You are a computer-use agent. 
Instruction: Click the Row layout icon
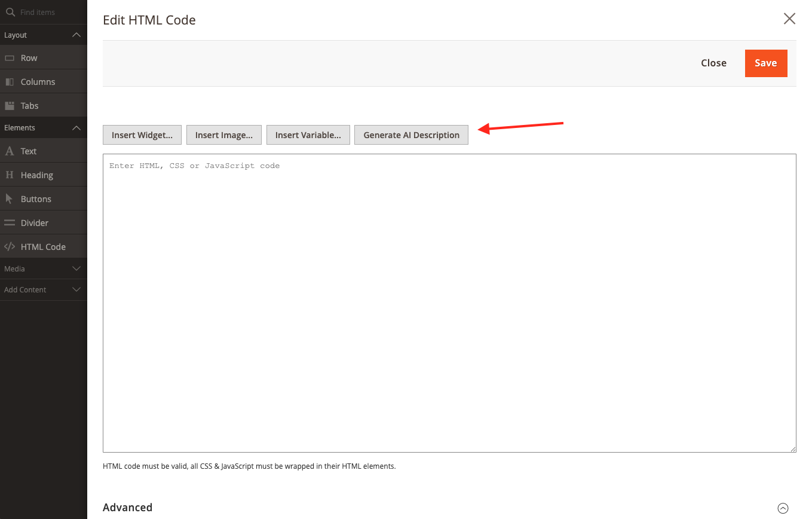[10, 58]
